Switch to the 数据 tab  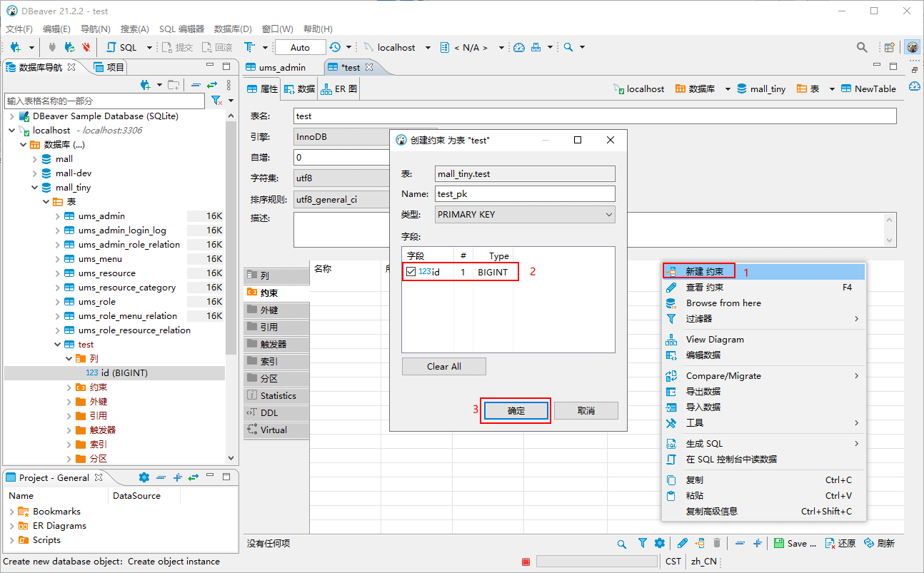point(299,89)
